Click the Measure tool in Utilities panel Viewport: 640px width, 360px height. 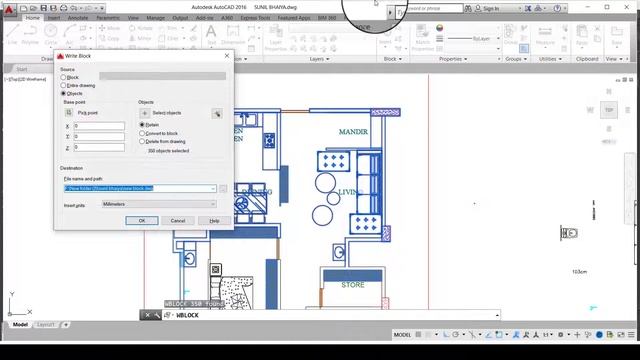545,35
